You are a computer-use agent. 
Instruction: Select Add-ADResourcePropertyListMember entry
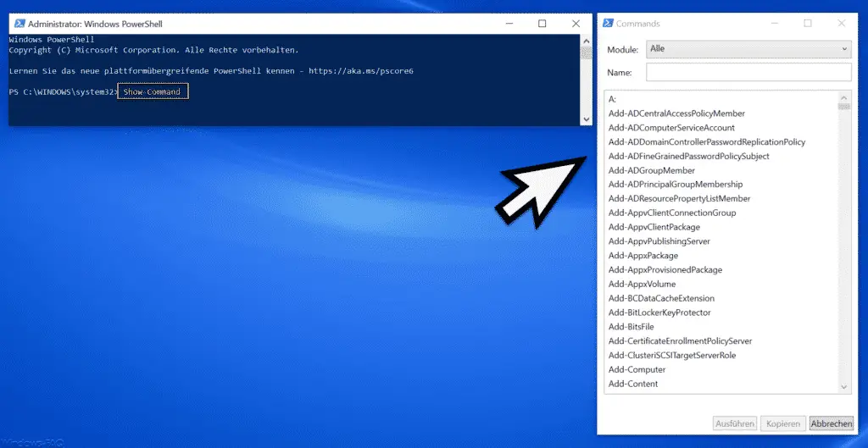(x=679, y=198)
